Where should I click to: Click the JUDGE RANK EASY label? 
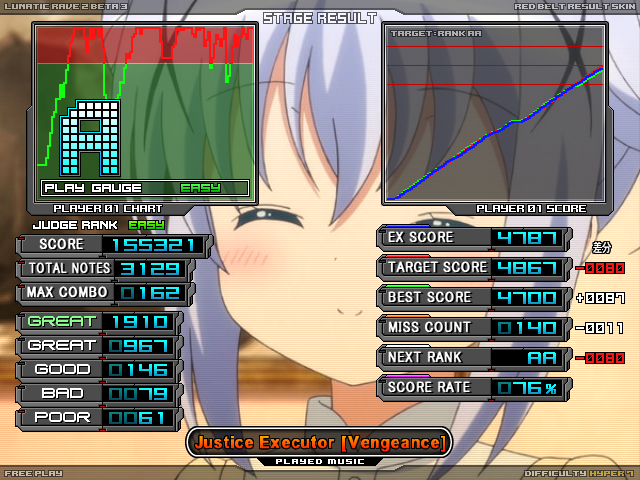[98, 225]
